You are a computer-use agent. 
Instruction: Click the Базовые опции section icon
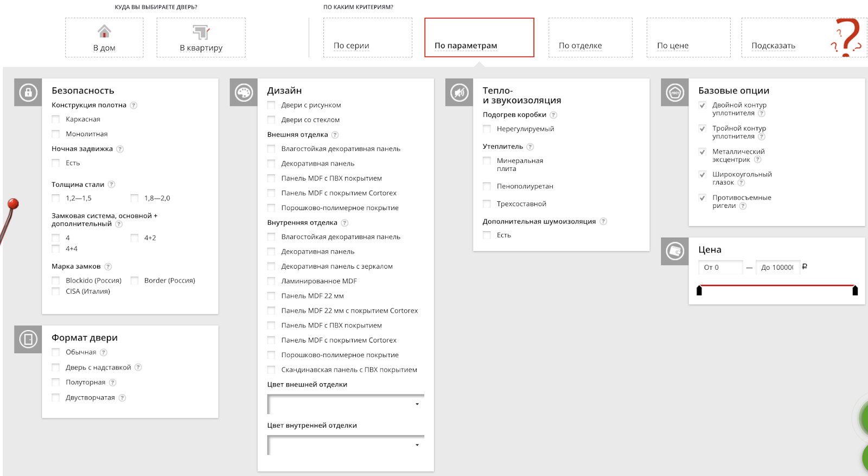pyautogui.click(x=675, y=92)
